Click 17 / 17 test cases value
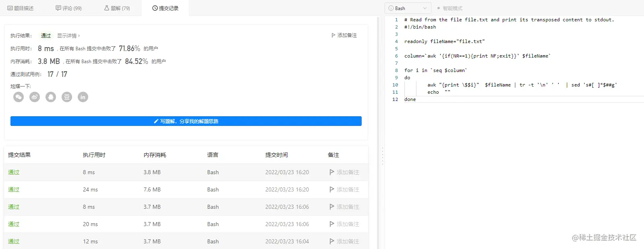This screenshot has width=644, height=249. pyautogui.click(x=57, y=74)
